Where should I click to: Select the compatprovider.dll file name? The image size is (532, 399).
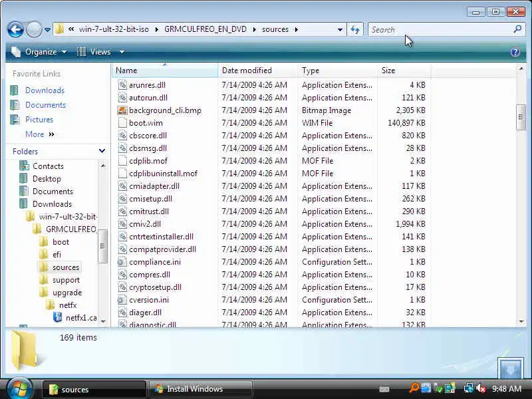tap(162, 249)
